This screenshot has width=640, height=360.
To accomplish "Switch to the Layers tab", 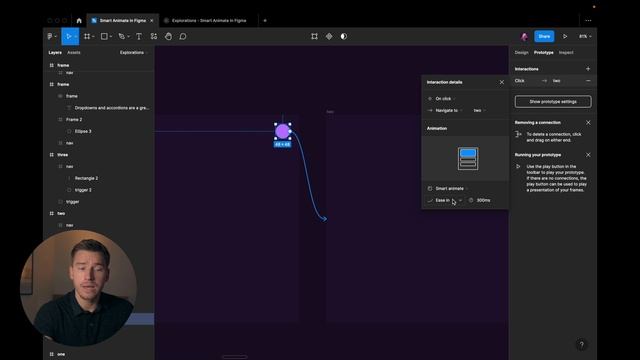I will (x=55, y=53).
